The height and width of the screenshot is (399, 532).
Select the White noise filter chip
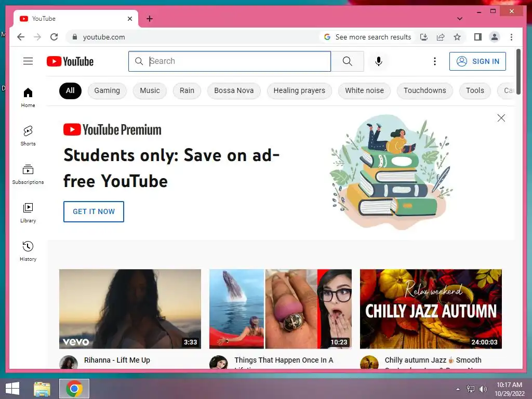364,90
